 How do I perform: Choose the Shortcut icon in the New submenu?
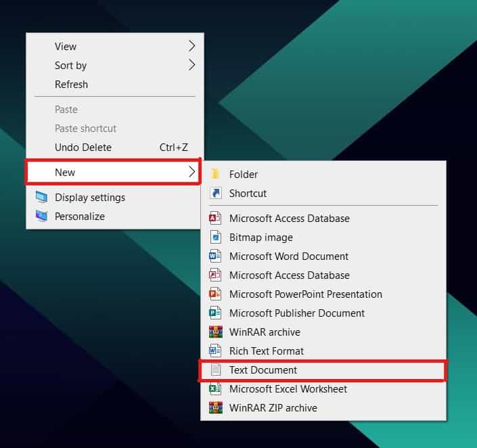point(216,193)
